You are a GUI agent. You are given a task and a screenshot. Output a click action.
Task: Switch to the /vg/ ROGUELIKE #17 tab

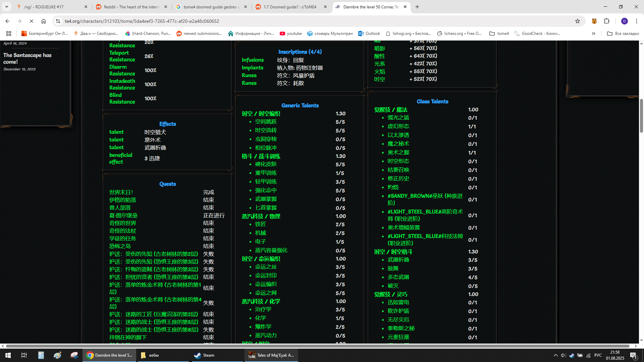pyautogui.click(x=44, y=7)
